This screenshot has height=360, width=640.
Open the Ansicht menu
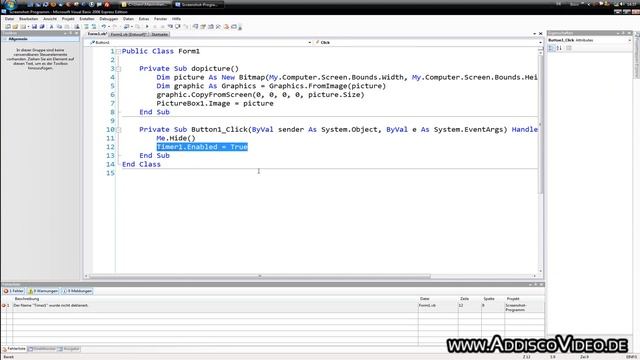(x=50, y=19)
